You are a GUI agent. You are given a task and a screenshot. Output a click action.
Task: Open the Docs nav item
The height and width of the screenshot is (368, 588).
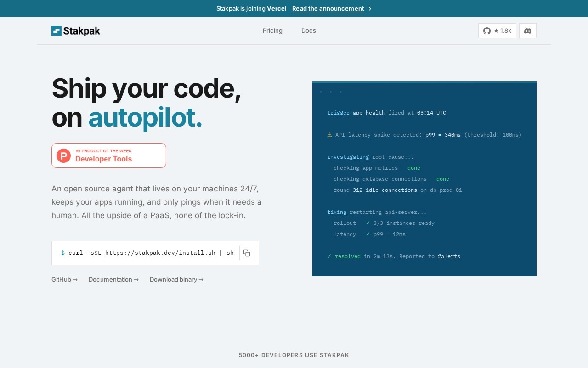click(x=309, y=31)
